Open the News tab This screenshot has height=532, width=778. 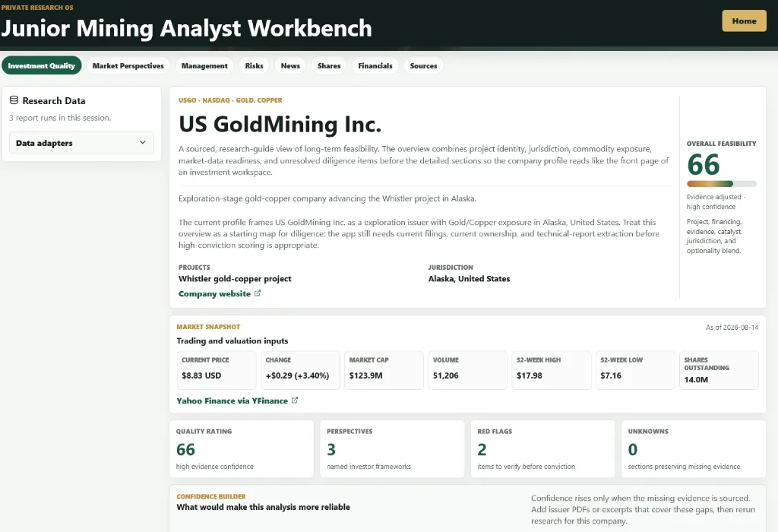pyautogui.click(x=290, y=65)
